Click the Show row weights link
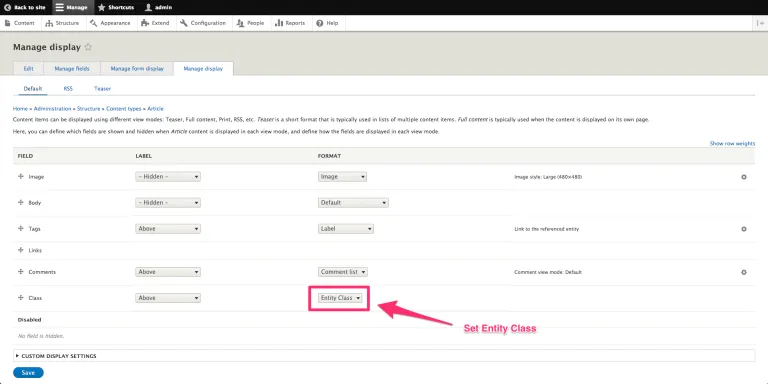 (x=732, y=144)
